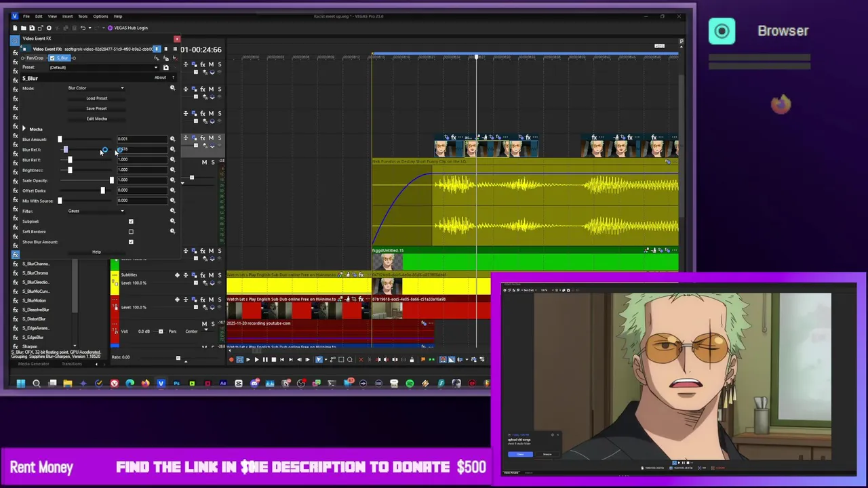The height and width of the screenshot is (488, 868).
Task: Uncheck the Subpixel checkbox
Action: click(131, 221)
